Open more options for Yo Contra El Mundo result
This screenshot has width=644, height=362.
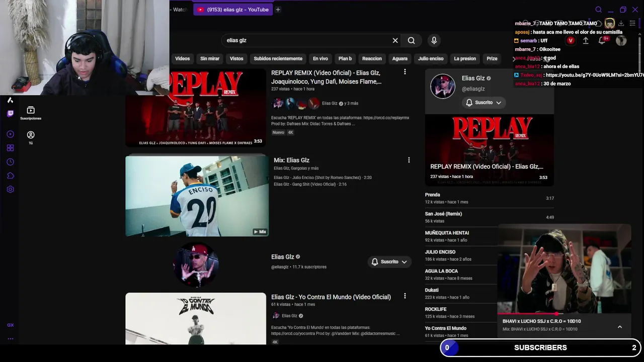point(405,296)
